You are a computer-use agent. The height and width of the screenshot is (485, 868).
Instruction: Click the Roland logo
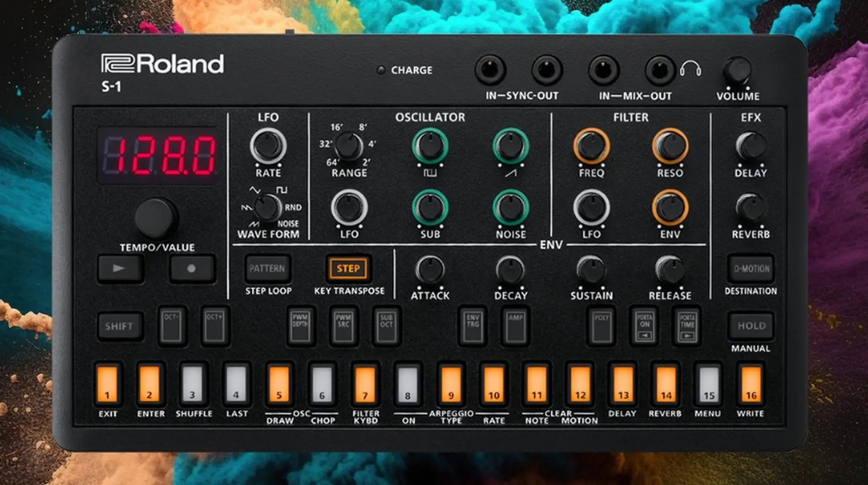pos(162,63)
